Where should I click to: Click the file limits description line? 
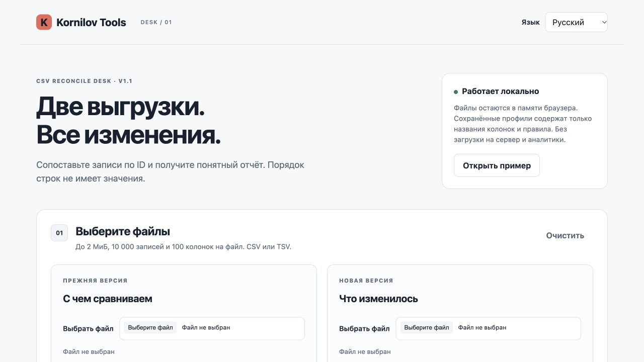point(183,247)
